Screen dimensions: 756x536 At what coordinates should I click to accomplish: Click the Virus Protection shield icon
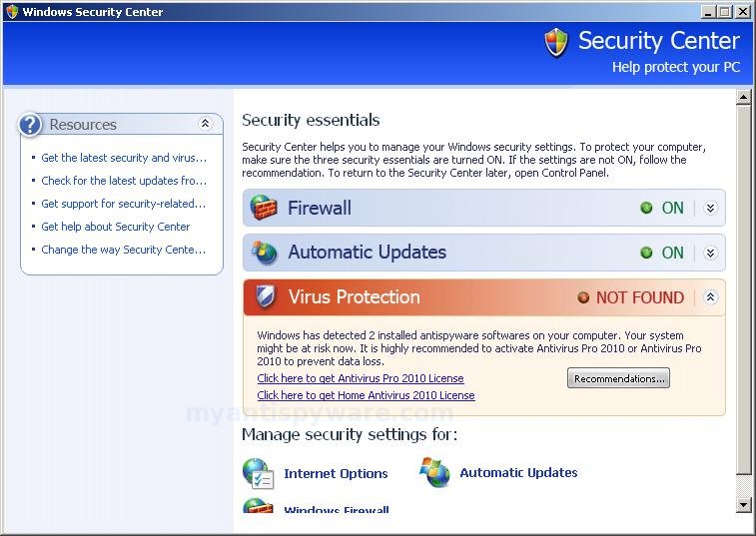(266, 296)
